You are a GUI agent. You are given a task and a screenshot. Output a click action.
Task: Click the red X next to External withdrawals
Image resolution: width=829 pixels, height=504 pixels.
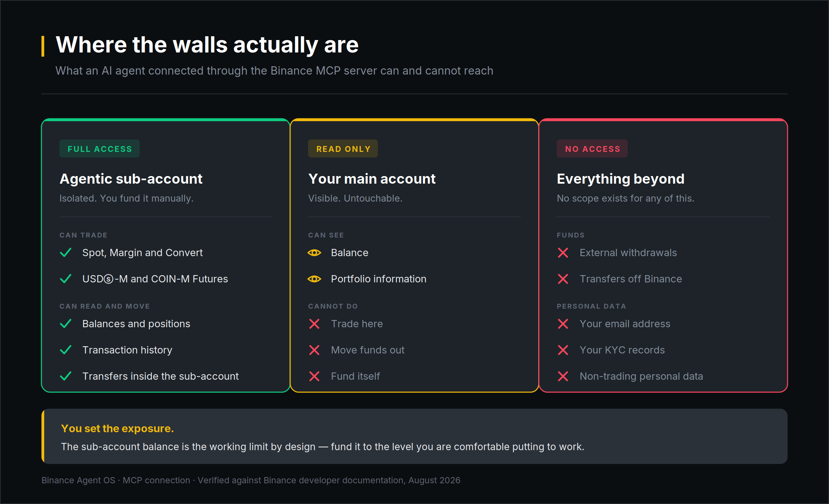click(x=563, y=253)
